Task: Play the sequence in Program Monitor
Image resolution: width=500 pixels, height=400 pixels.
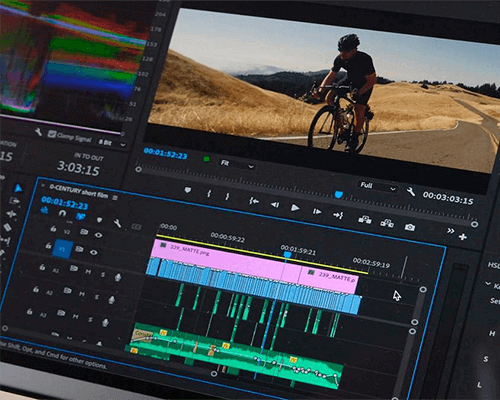Action: click(295, 208)
